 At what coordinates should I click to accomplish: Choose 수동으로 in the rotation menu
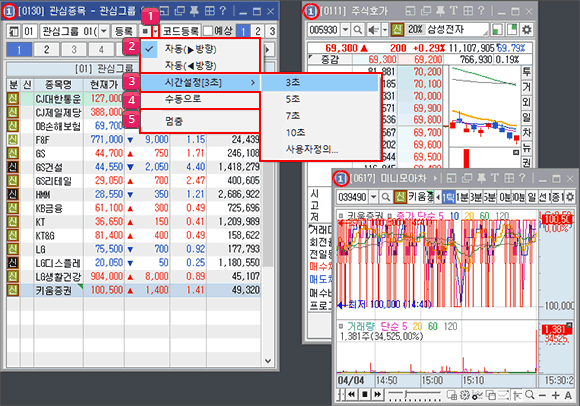point(200,99)
